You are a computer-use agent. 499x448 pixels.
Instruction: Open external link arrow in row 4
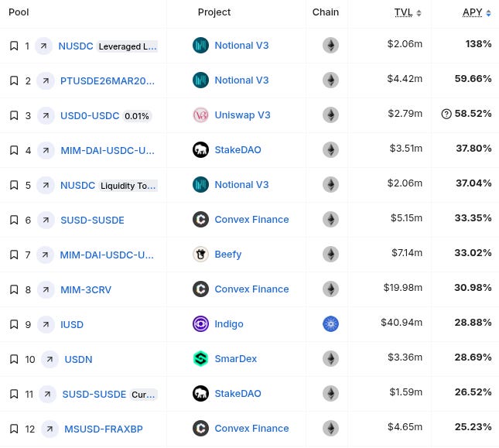[x=46, y=150]
